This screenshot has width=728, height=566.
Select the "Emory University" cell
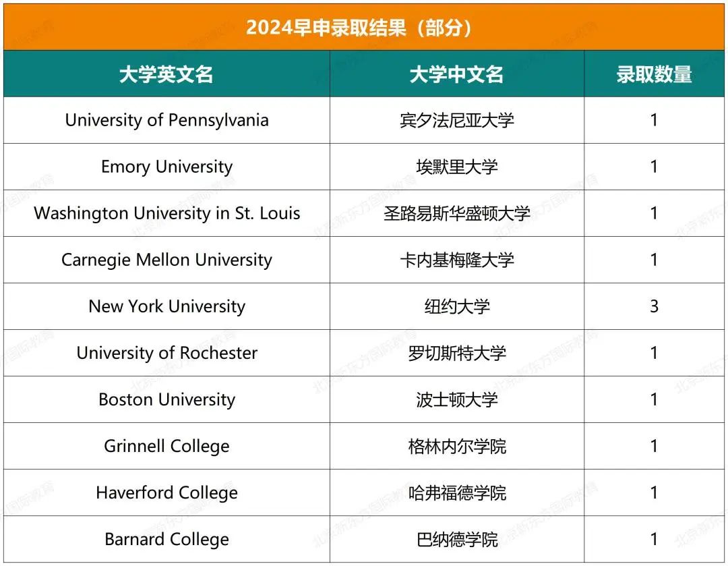coord(166,167)
